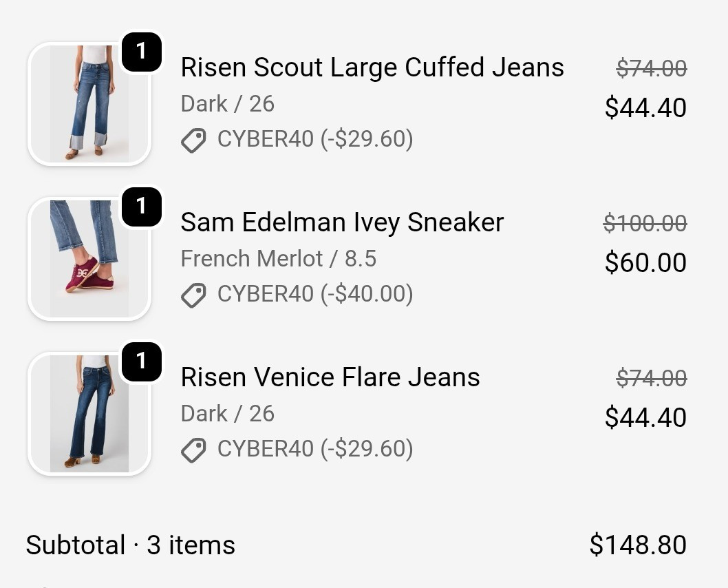
Task: Select the Dark / 26 variant text under Scout Jeans
Action: pos(227,103)
